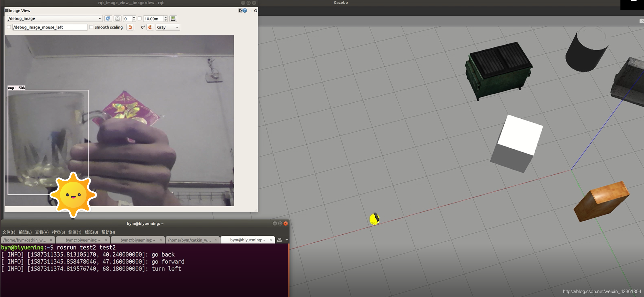
Task: Click the 'turn left' log line
Action: coord(91,269)
